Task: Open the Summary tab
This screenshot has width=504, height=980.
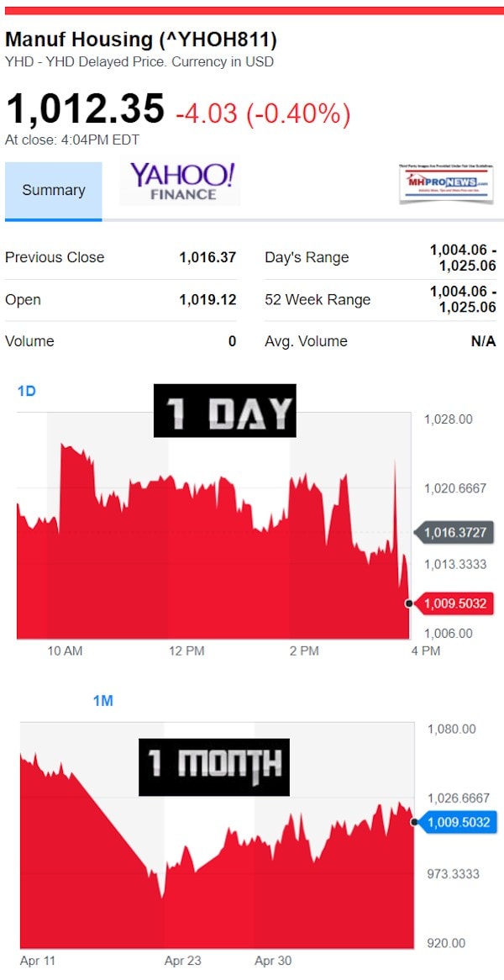Action: click(53, 190)
